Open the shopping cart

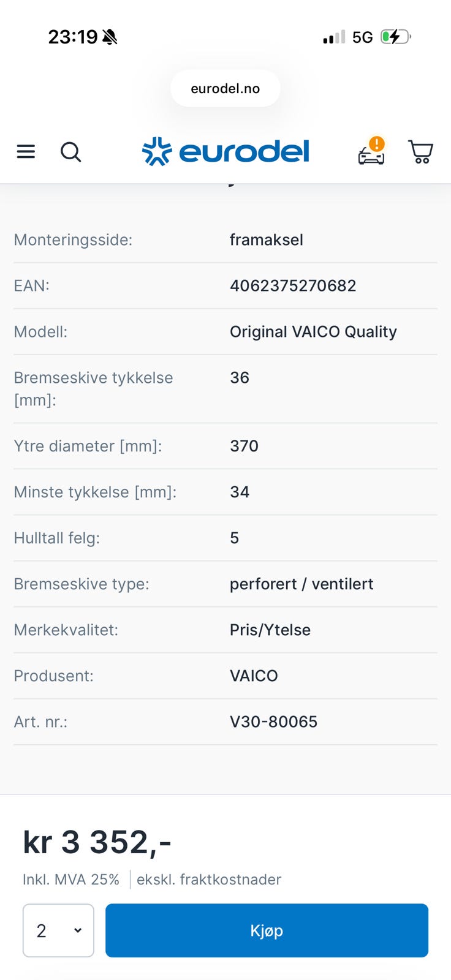tap(420, 152)
